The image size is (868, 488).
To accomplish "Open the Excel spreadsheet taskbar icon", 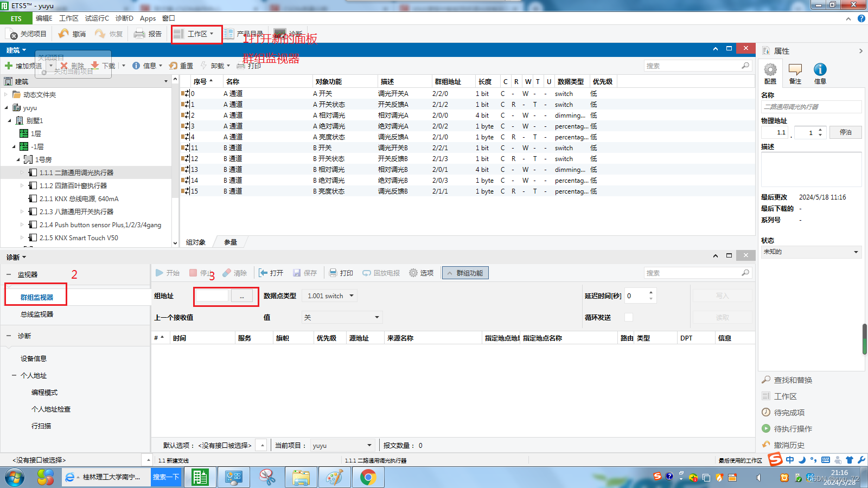I will (200, 478).
